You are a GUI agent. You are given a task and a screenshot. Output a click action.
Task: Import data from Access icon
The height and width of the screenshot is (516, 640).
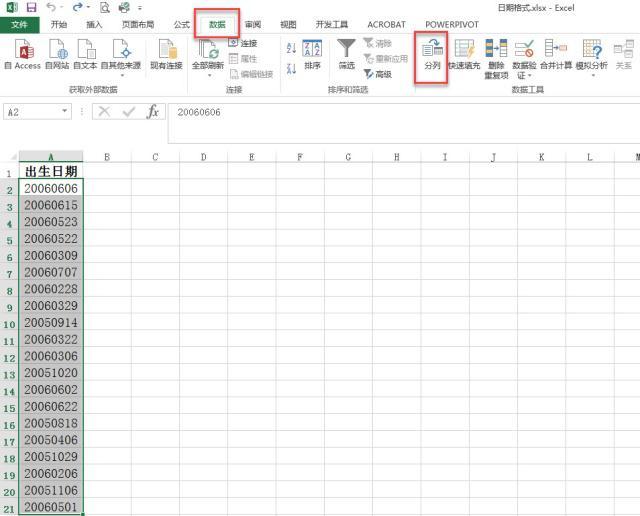pos(23,54)
